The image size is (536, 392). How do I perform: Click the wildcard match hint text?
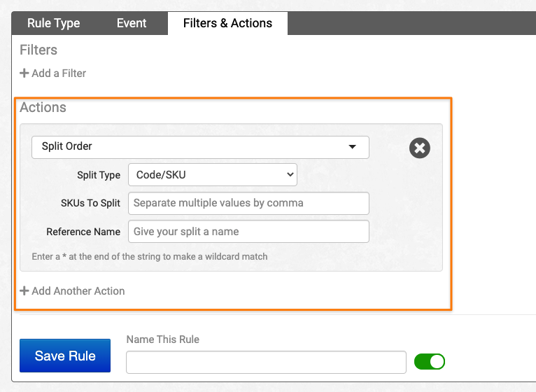coord(150,257)
